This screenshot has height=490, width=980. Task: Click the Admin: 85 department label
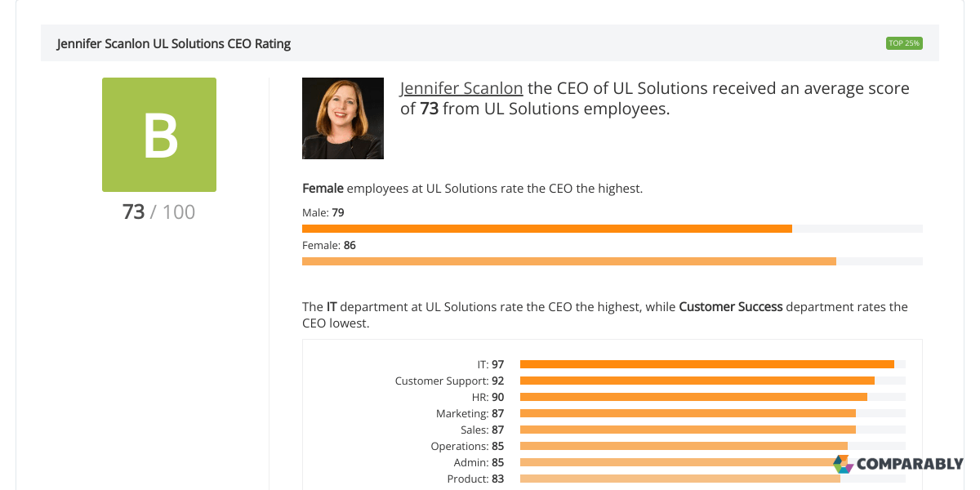(x=478, y=461)
